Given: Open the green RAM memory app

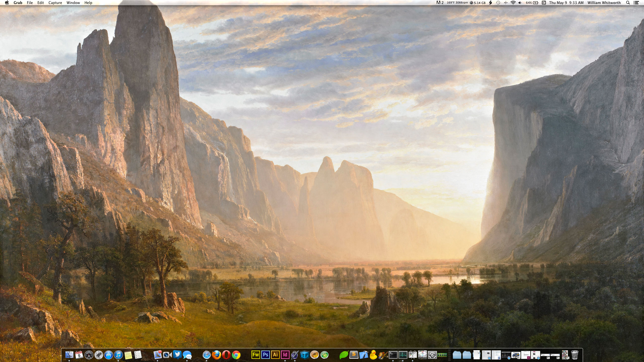Looking at the screenshot, I should [442, 355].
